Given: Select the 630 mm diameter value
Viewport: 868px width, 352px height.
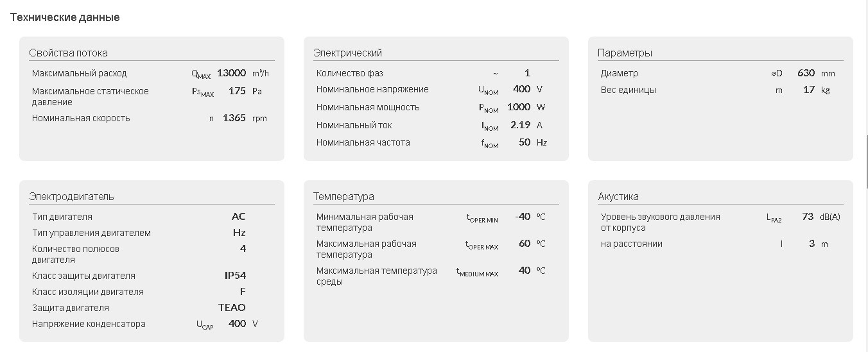Looking at the screenshot, I should tap(806, 73).
